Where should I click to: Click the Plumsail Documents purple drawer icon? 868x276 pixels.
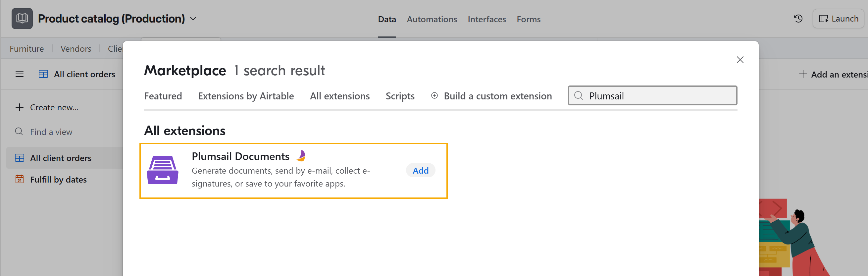162,170
